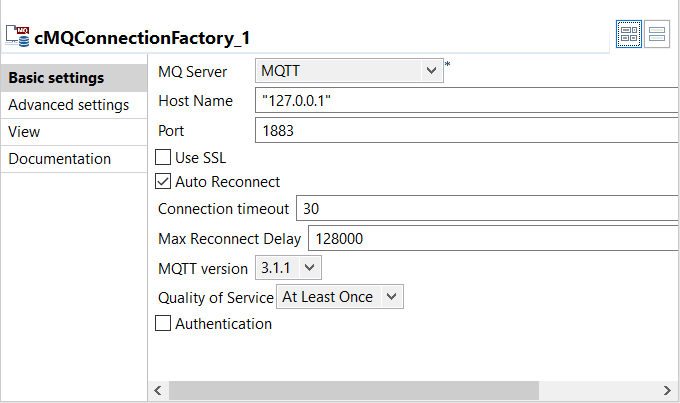Switch to the stacked rows layout view icon
Screen dimensions: 680x403
(x=658, y=35)
